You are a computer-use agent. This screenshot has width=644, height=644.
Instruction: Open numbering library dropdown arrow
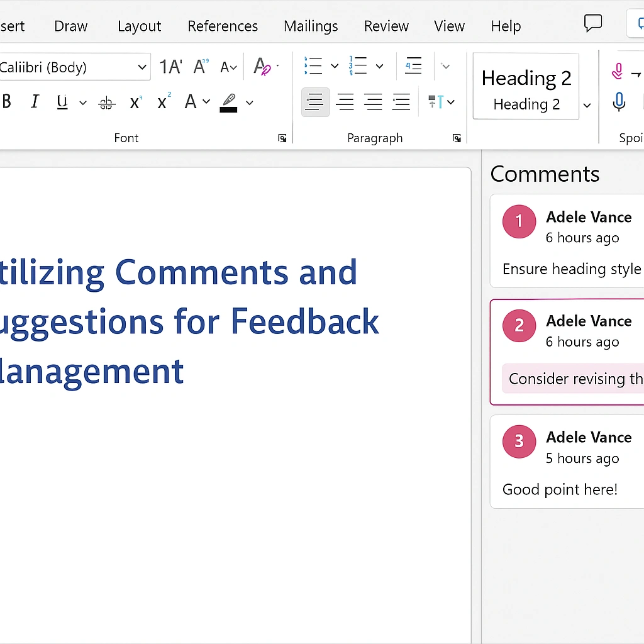pyautogui.click(x=379, y=65)
